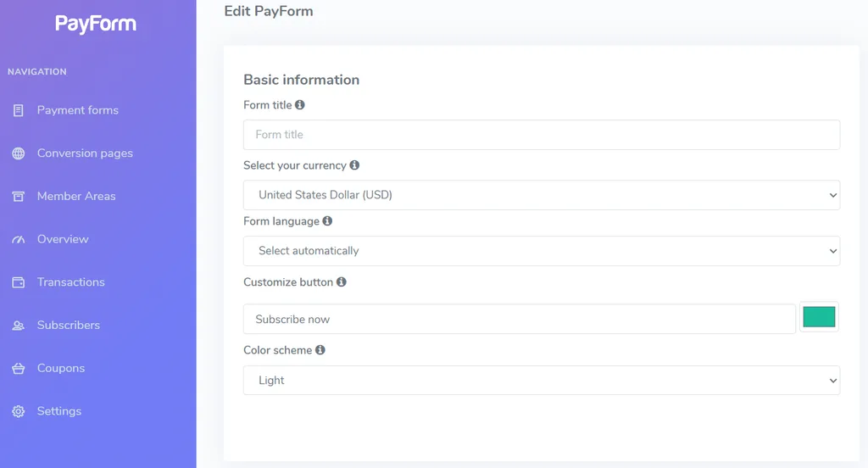Navigate to Overview

click(x=63, y=239)
